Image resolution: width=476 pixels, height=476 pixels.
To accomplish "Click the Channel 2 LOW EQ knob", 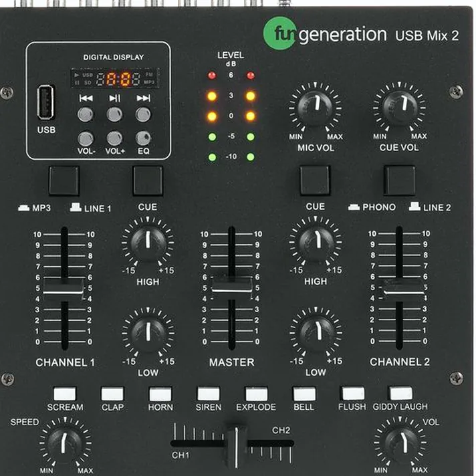I will [x=316, y=334].
